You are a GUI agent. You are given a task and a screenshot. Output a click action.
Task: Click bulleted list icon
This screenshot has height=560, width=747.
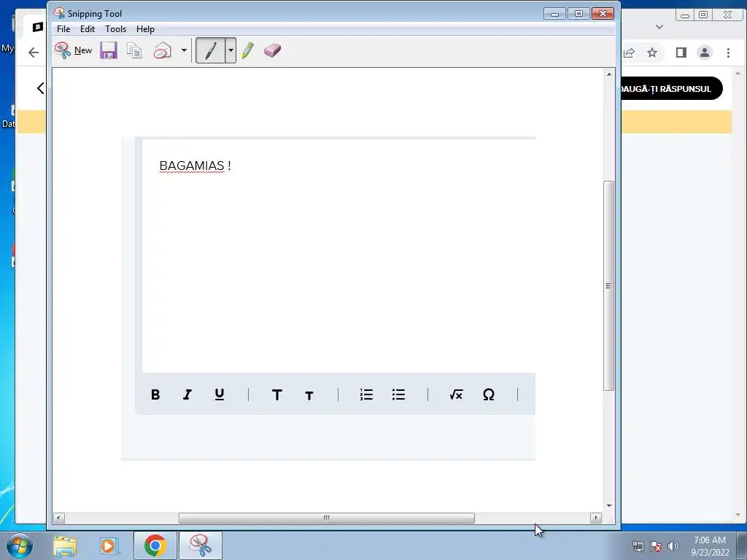[399, 394]
